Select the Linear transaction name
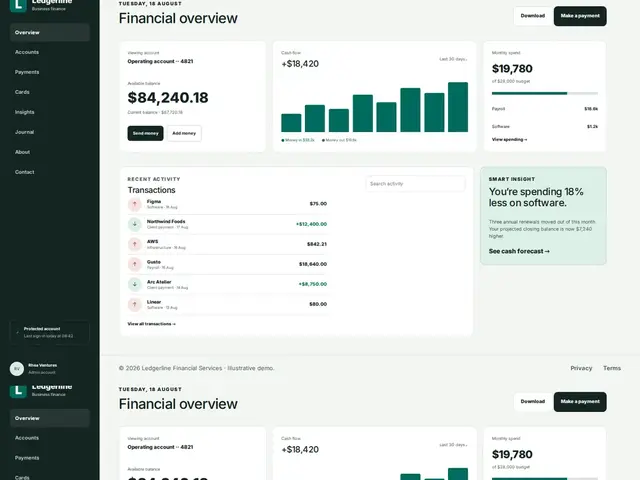640x480 pixels. [154, 302]
